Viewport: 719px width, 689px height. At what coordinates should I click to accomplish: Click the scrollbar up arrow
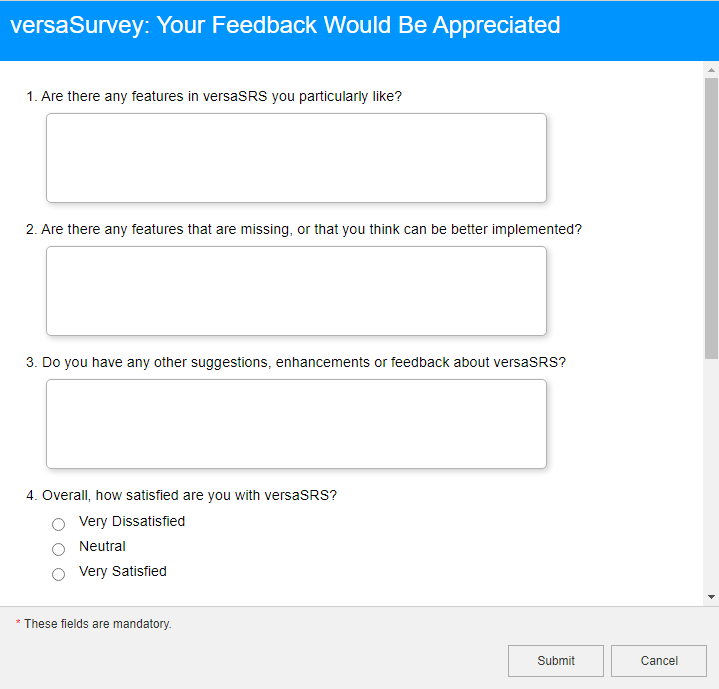pos(711,70)
